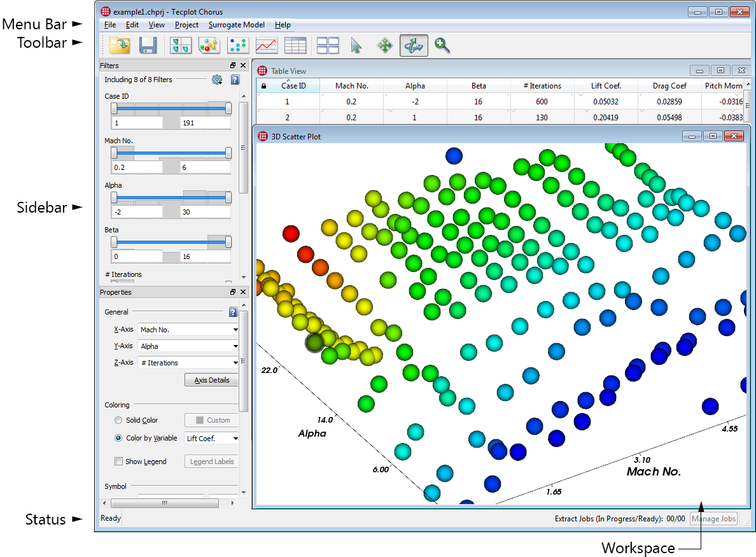Click the Properties horizontal scroll right arrow
The height and width of the screenshot is (557, 756).
[233, 503]
